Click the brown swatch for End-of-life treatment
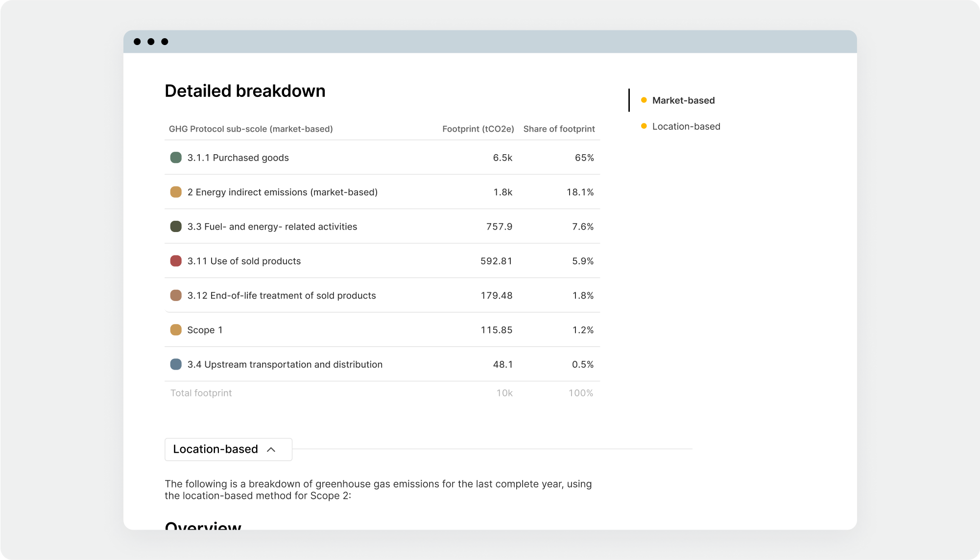Screen dimensions: 980x560 176,296
